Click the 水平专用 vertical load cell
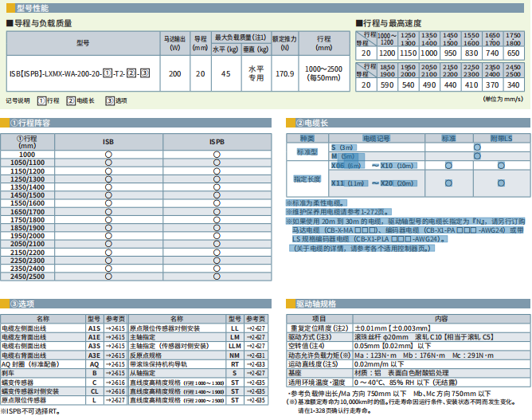Screen dimensions: 532x420 pyautogui.click(x=256, y=73)
